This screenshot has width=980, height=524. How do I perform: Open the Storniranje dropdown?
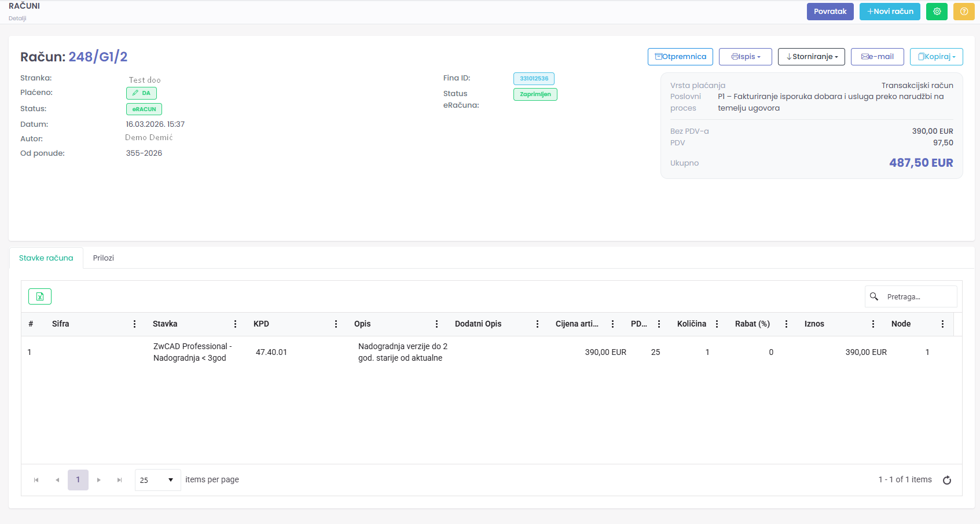[x=811, y=57]
